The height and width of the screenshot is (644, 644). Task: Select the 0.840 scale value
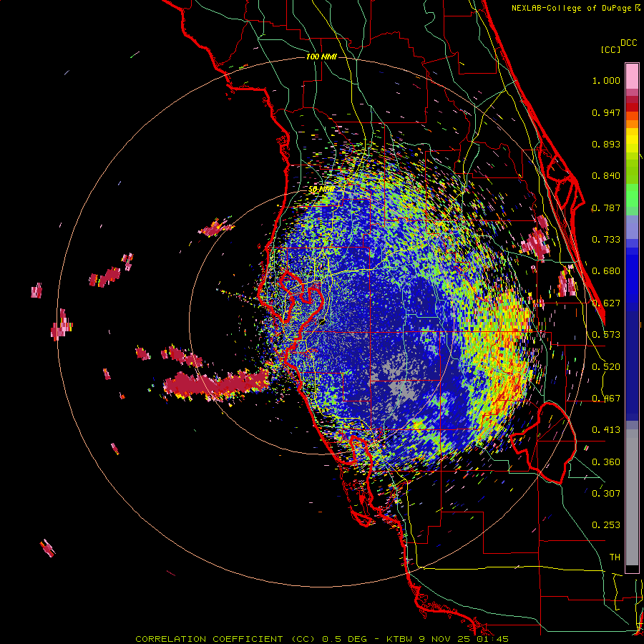[606, 176]
